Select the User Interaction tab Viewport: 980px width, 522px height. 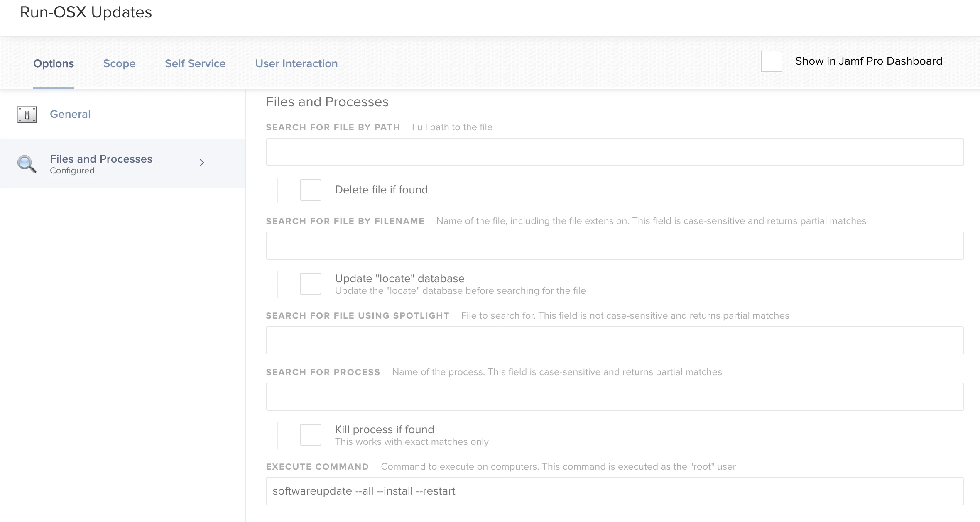point(296,63)
